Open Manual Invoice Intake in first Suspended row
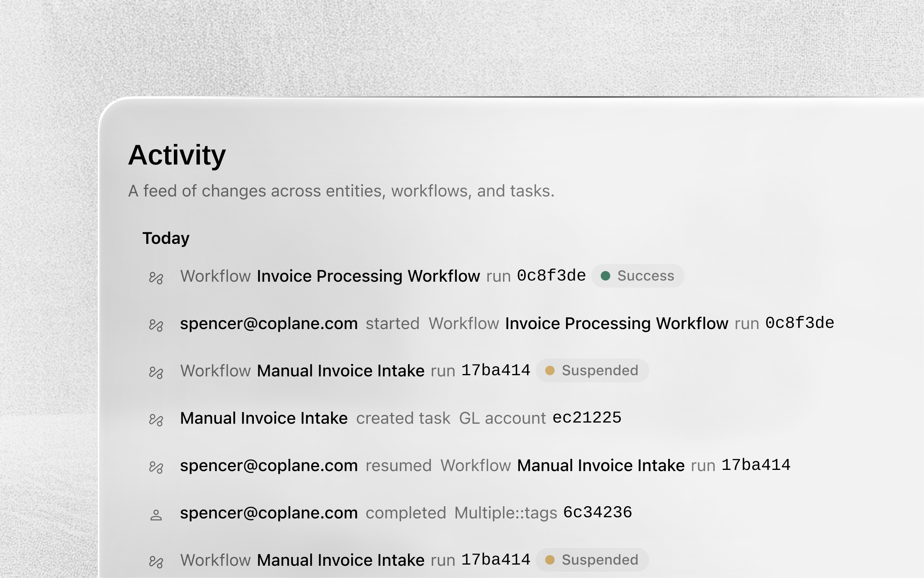Image resolution: width=924 pixels, height=578 pixels. (x=341, y=371)
